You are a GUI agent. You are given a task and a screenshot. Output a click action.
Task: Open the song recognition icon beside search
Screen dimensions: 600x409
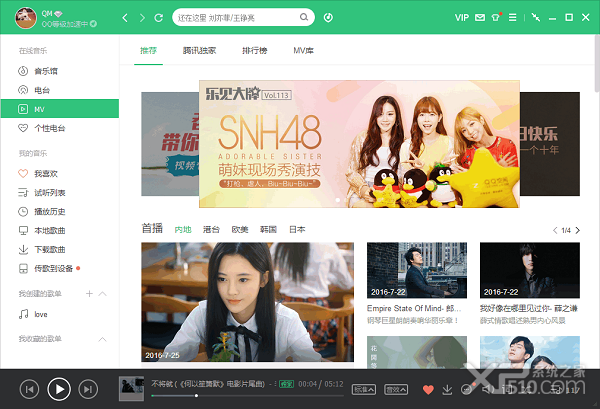(x=328, y=18)
